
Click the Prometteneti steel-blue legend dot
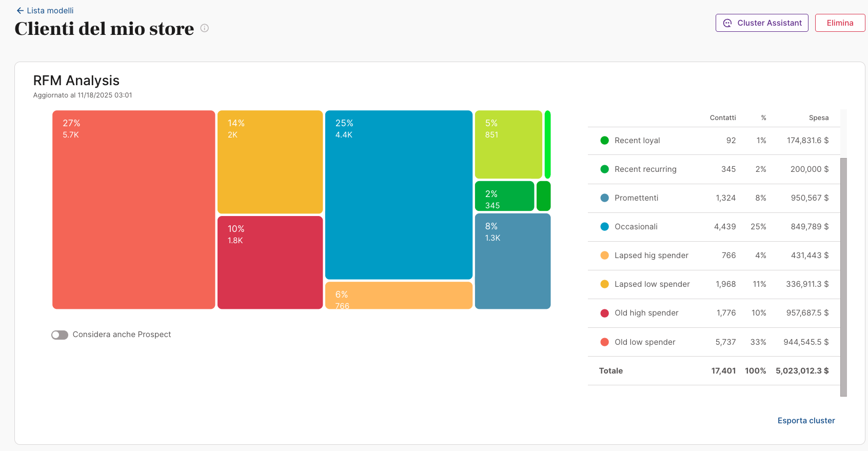604,198
